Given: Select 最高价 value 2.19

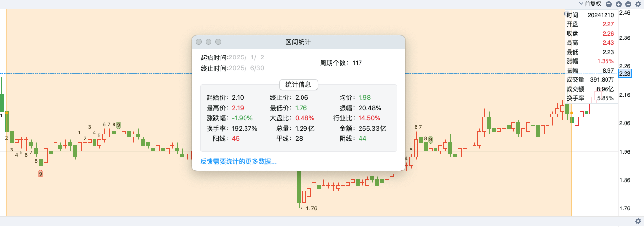Looking at the screenshot, I should [x=238, y=108].
